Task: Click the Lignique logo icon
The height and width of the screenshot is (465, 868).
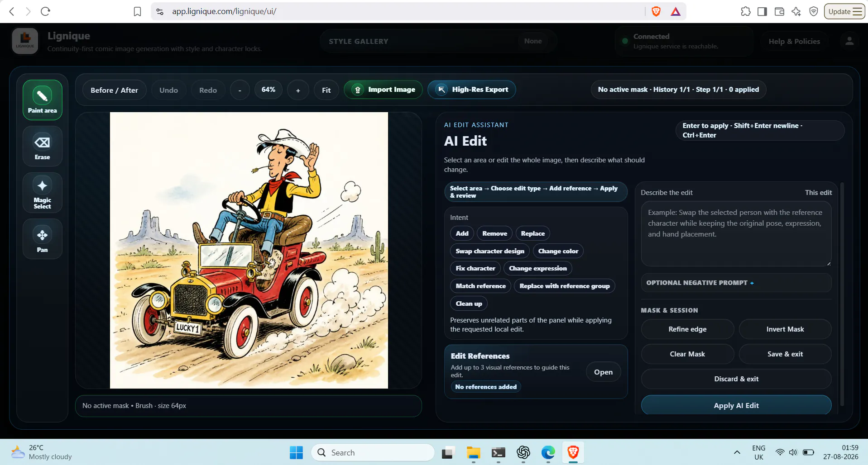Action: 25,41
